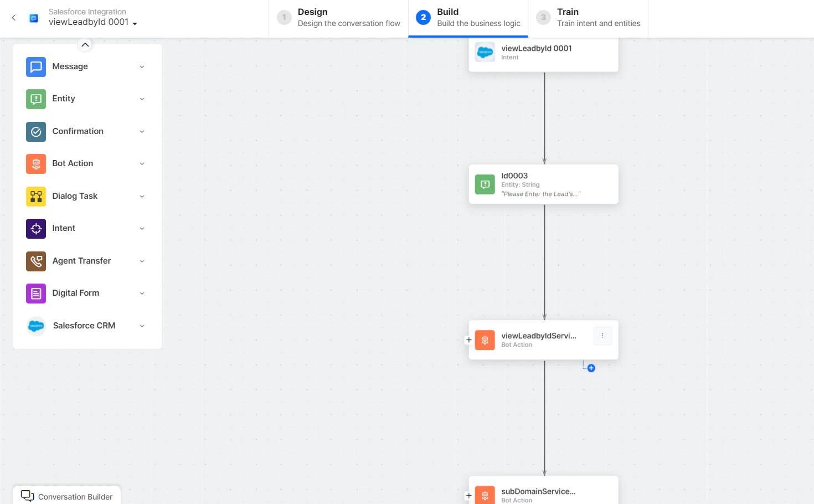Click the Salesforce icon on viewLeadbyId 0001 node

pos(485,52)
